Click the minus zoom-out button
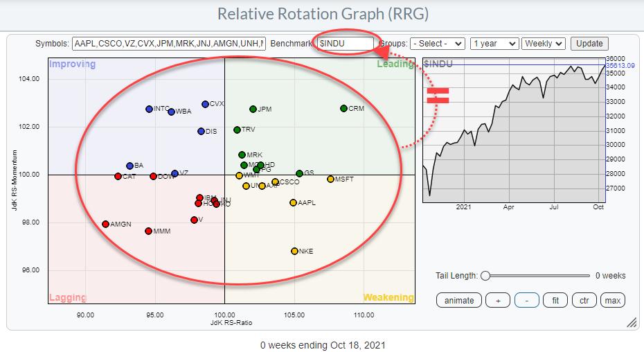This screenshot has width=644, height=352. (x=527, y=300)
